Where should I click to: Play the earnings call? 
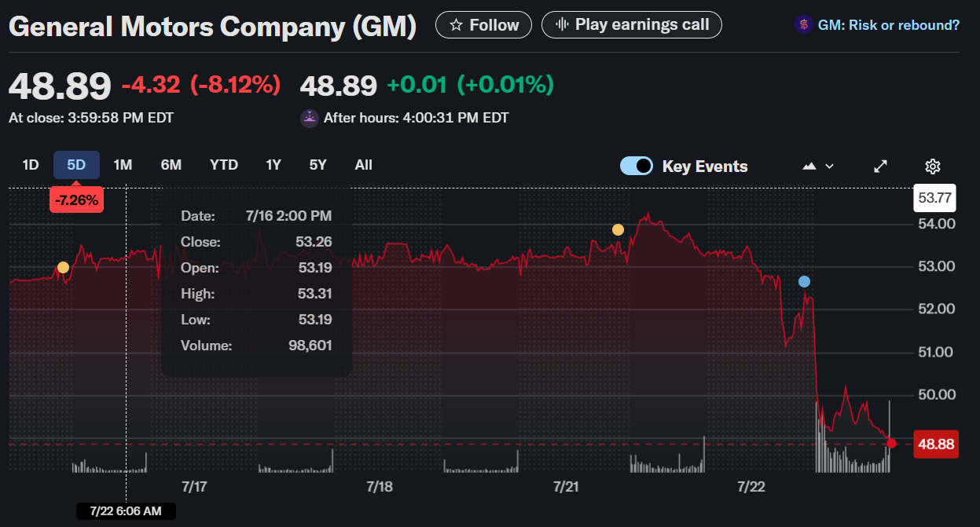tap(632, 24)
